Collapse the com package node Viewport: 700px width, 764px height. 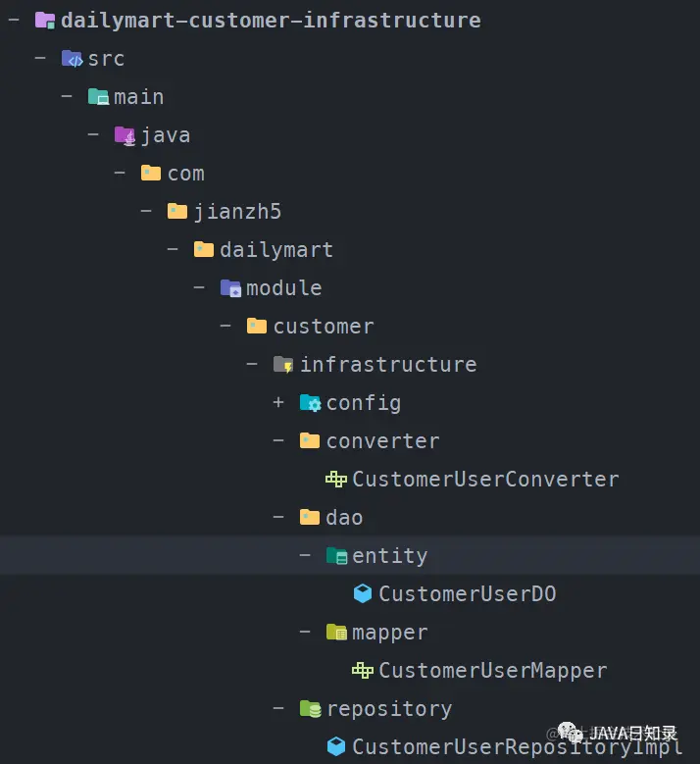point(120,173)
